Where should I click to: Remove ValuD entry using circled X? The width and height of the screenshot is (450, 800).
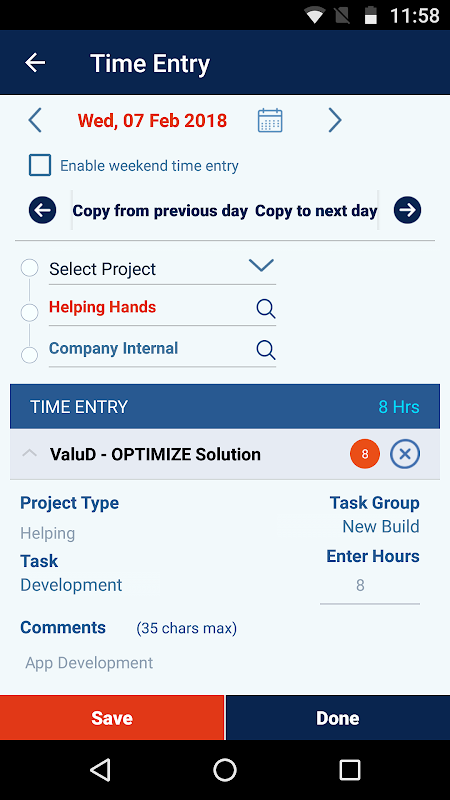(x=405, y=454)
